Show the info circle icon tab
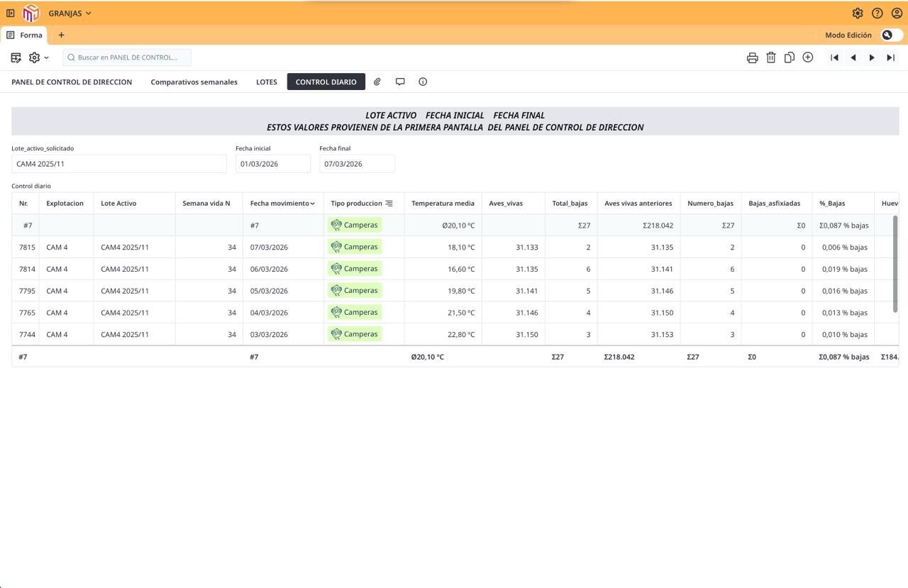 [423, 82]
